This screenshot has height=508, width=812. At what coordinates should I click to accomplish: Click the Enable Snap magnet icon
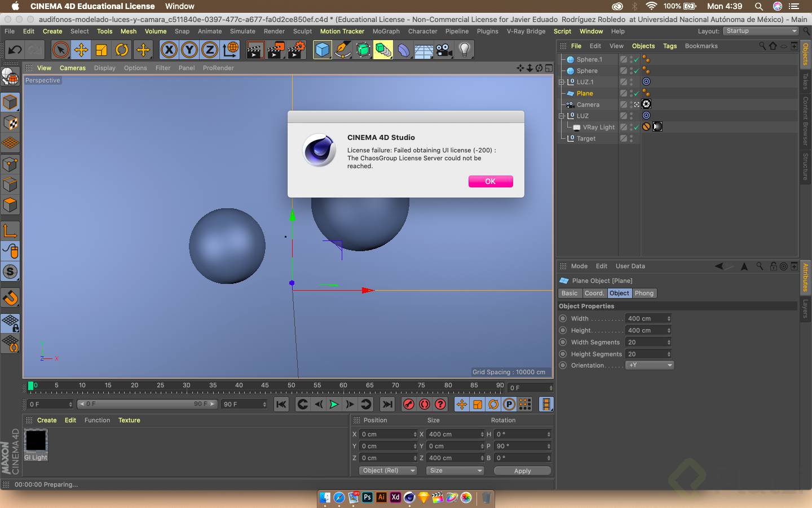(x=10, y=298)
